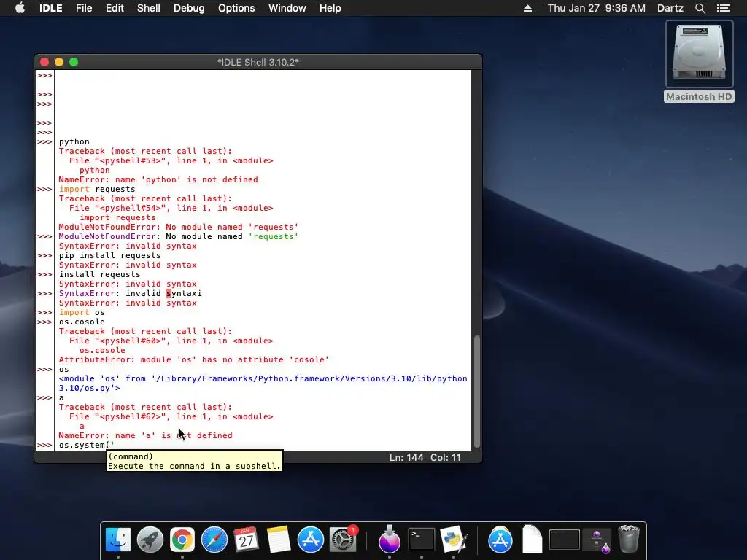Click the eject icon in menu bar
The image size is (747, 560).
pyautogui.click(x=528, y=8)
